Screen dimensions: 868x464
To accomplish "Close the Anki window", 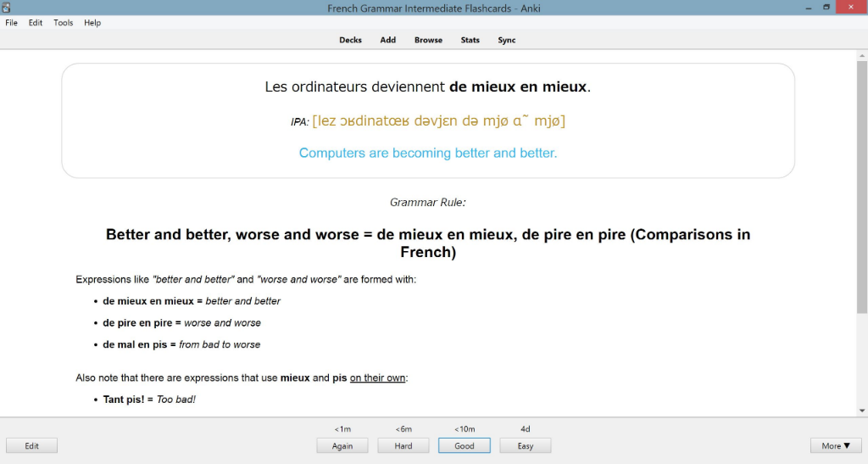I will (851, 7).
